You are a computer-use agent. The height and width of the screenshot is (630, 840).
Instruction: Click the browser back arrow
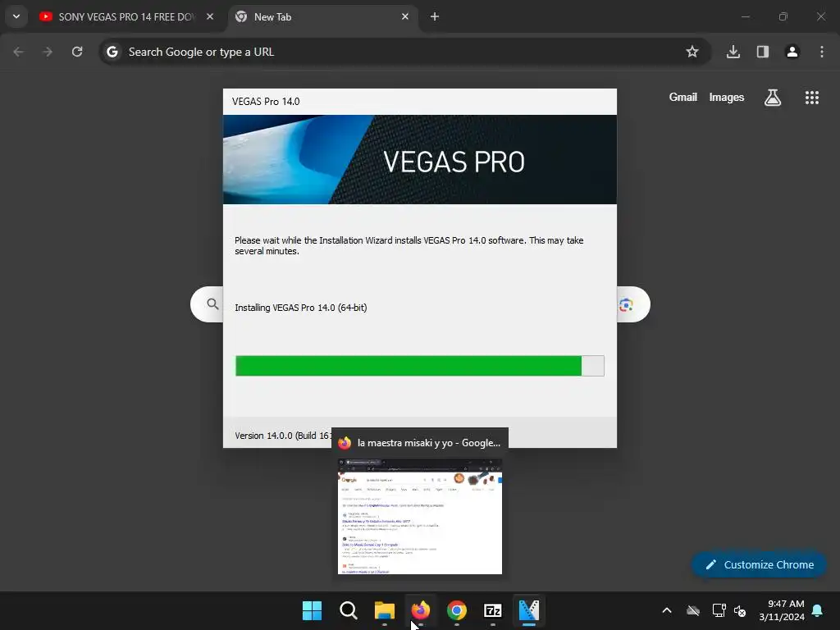tap(18, 52)
